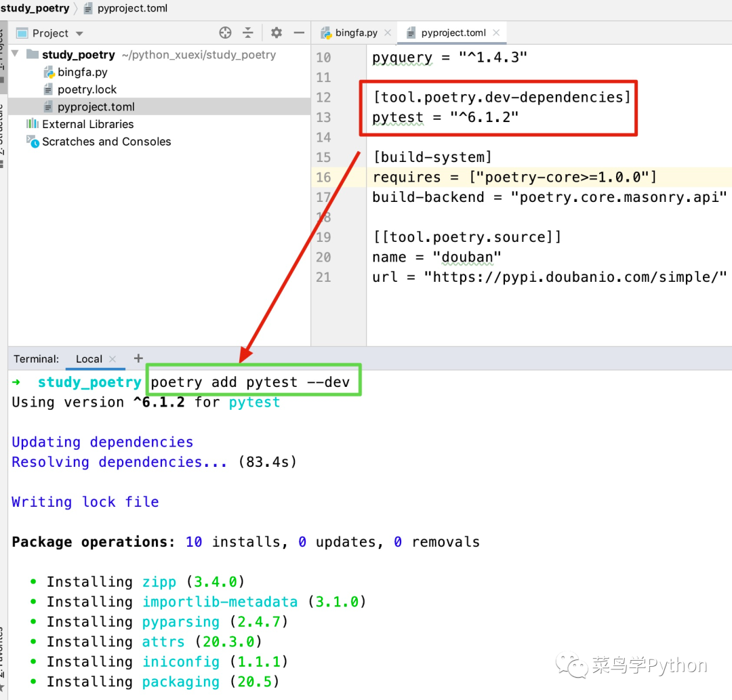Close the Local terminal session
Screen dimensions: 732x700
pyautogui.click(x=113, y=359)
